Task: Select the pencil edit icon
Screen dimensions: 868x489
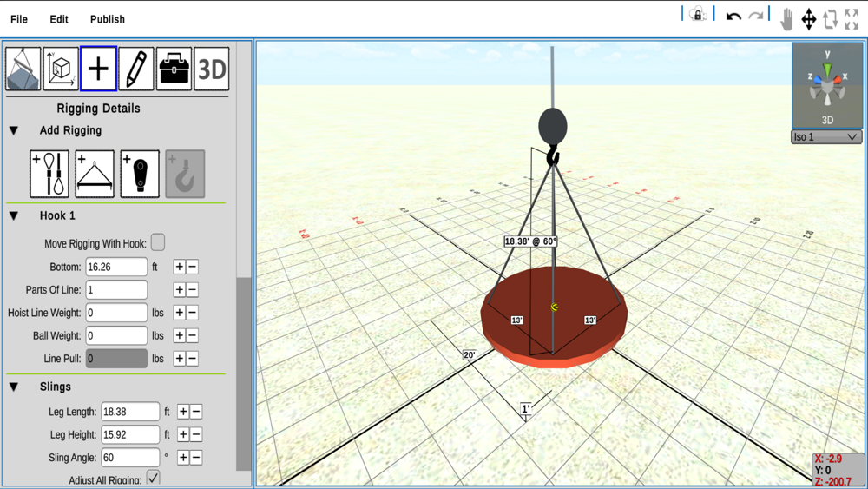Action: (136, 69)
